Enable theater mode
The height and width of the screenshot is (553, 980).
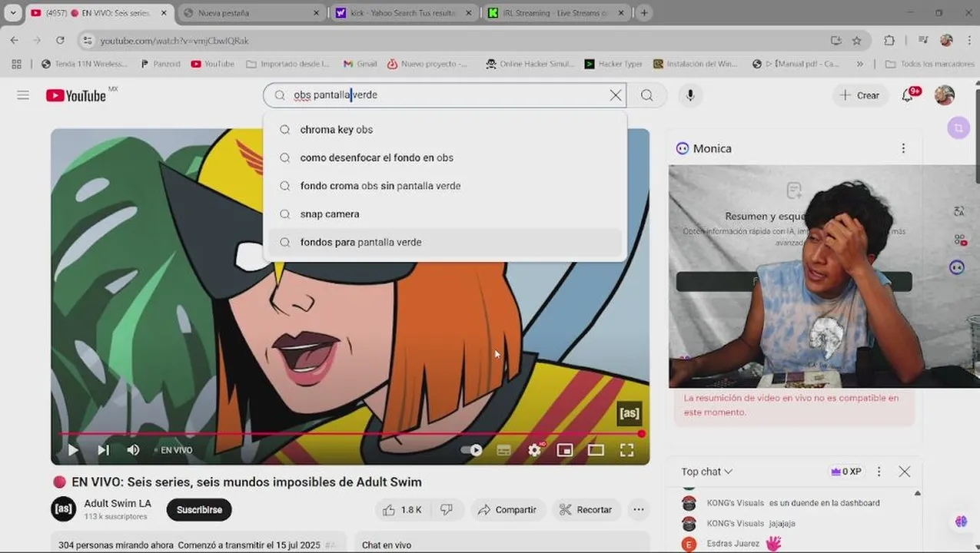point(596,450)
